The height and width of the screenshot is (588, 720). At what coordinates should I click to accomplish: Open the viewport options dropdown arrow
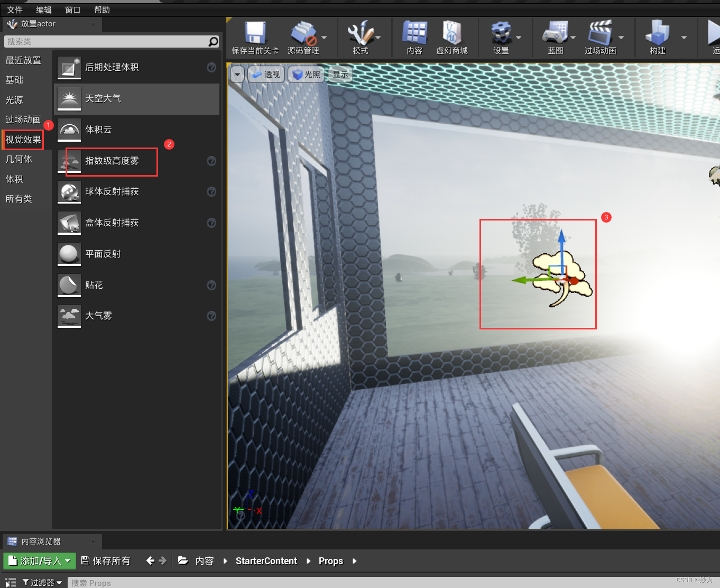(x=237, y=75)
